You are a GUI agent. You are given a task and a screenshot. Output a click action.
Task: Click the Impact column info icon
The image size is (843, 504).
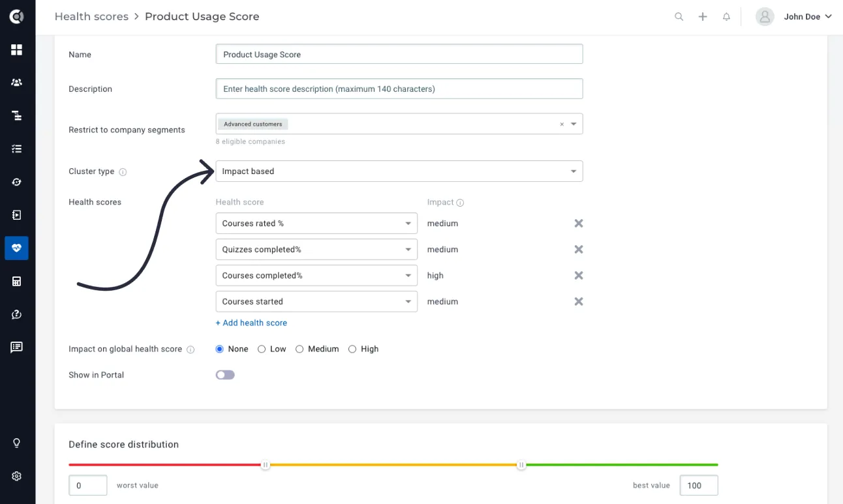tap(460, 203)
